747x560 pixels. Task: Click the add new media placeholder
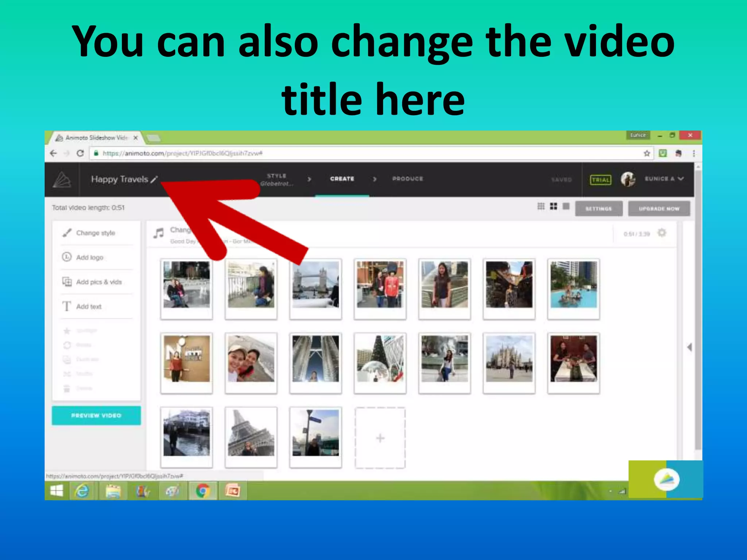point(380,437)
